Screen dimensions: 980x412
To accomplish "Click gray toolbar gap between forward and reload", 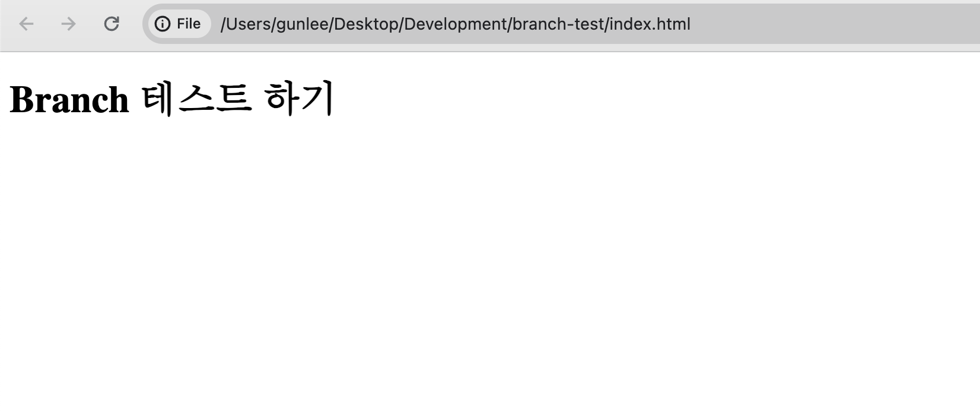I will [x=90, y=24].
